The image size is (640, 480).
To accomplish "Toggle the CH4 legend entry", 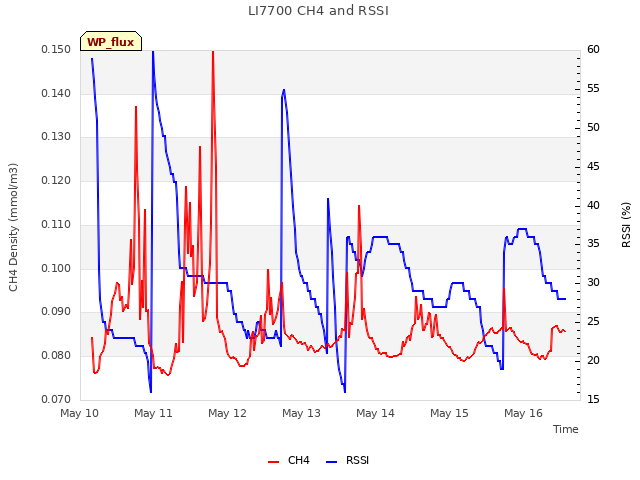I will click(289, 460).
